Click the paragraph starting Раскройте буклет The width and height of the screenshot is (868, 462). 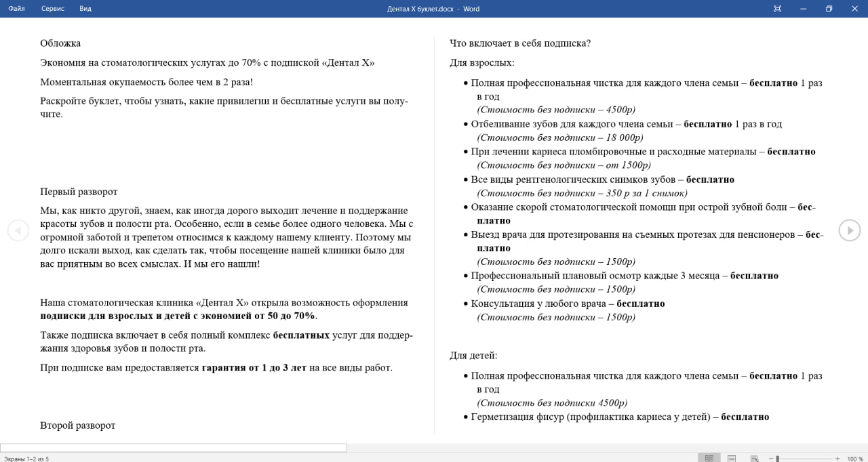(224, 108)
